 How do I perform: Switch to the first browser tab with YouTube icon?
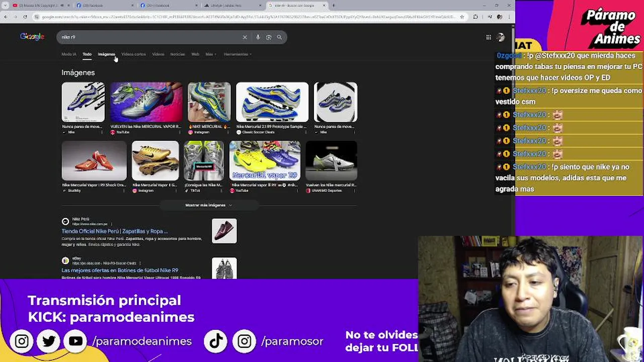coord(41,6)
